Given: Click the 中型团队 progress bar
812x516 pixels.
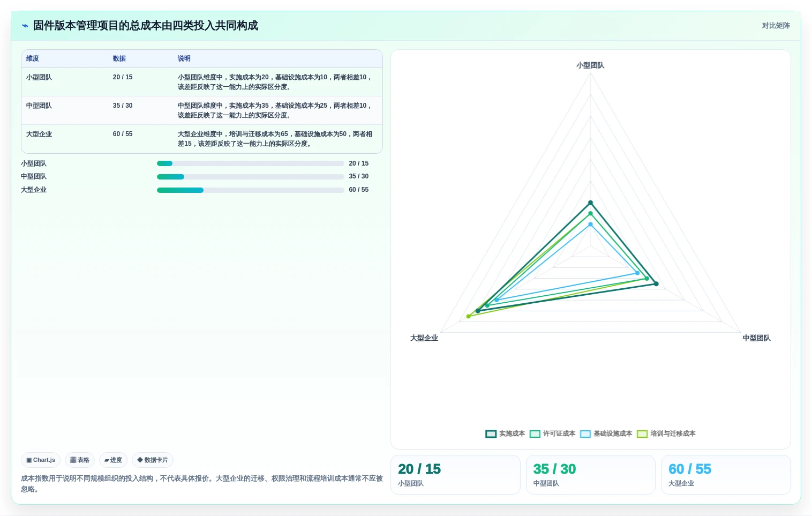Looking at the screenshot, I should point(250,177).
